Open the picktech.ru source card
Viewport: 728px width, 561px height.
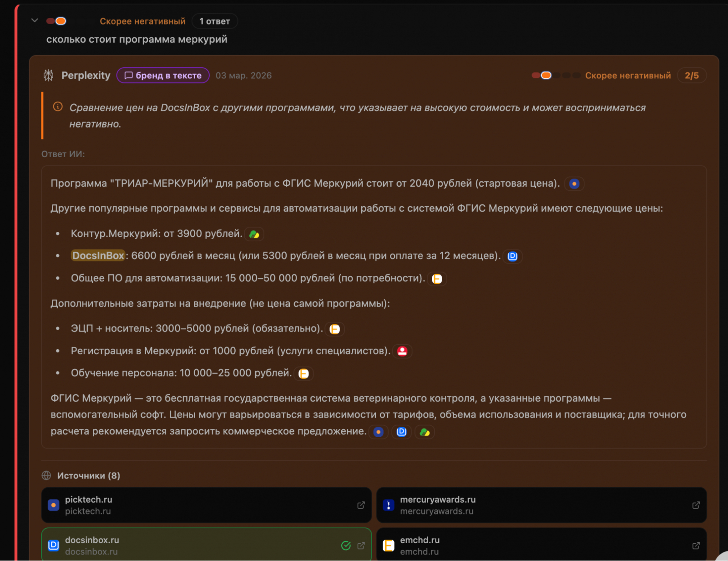[207, 505]
